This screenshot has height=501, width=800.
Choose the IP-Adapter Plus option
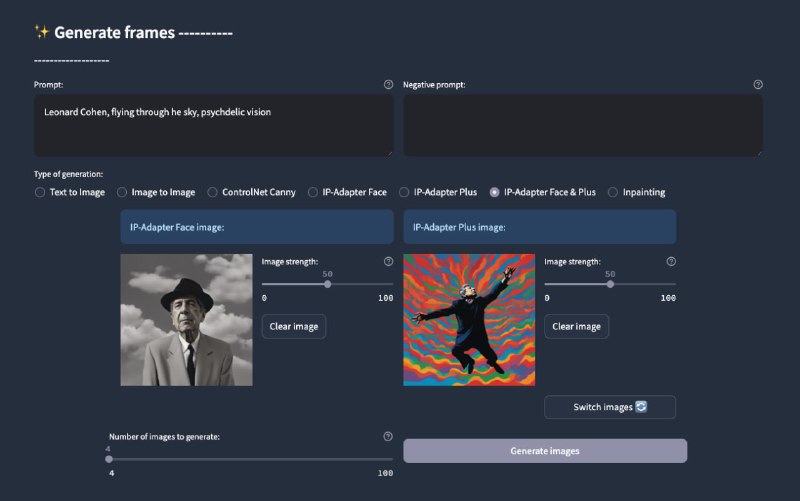tap(404, 192)
